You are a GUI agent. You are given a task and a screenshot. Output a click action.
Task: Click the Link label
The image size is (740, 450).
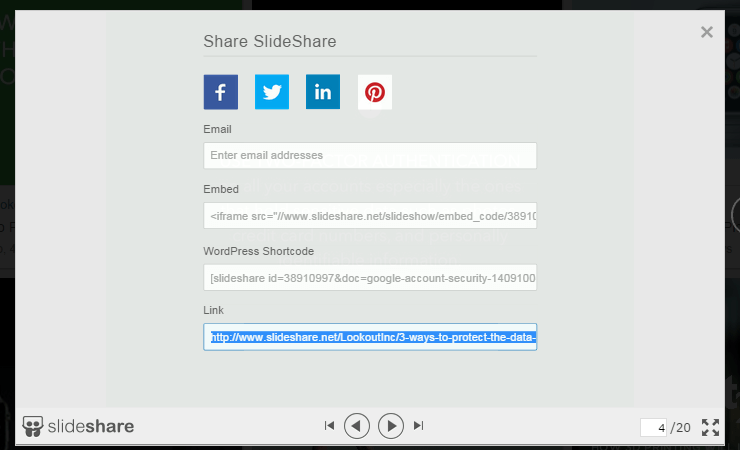213,310
